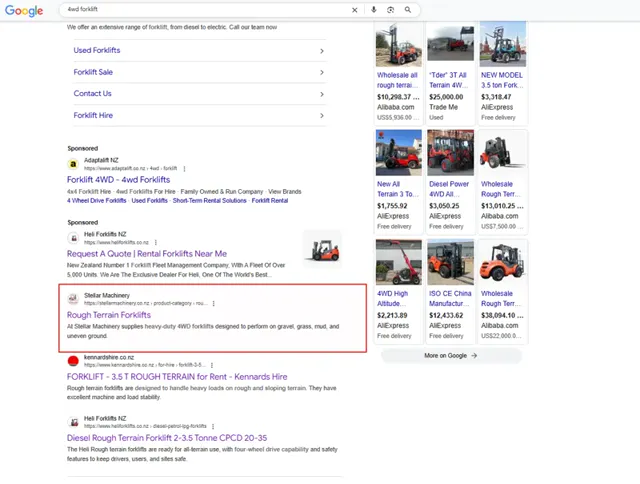Open the Forklift 4WD - 4wd Forklifts ad
Viewport: 640px width, 484px height.
point(118,180)
